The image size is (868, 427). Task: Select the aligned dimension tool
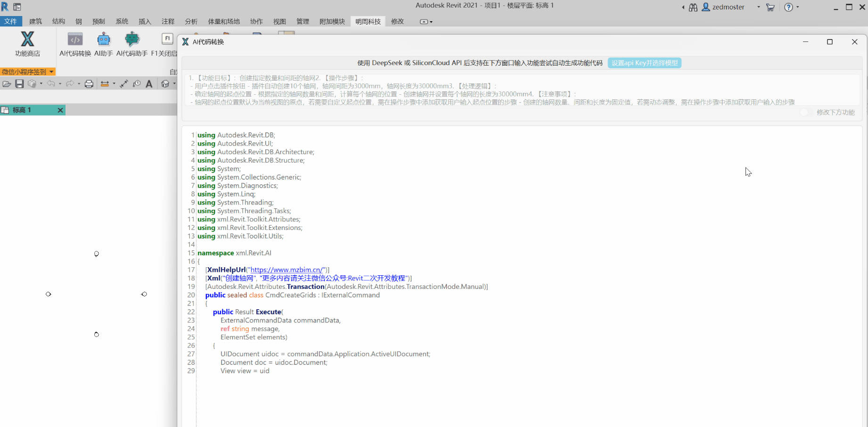[x=124, y=84]
